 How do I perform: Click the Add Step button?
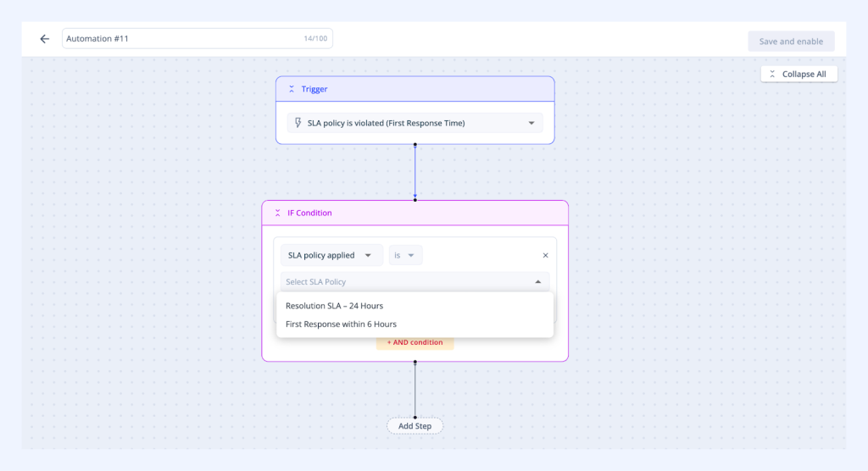pyautogui.click(x=415, y=426)
